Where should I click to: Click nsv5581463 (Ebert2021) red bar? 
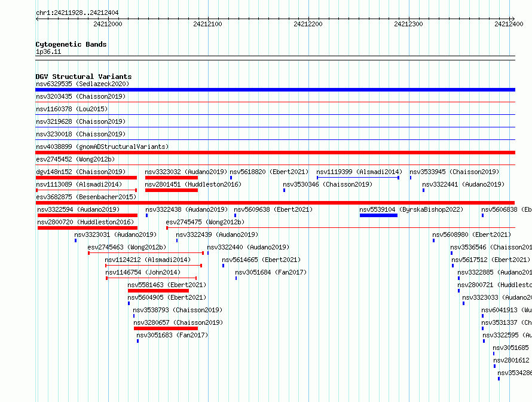158,291
